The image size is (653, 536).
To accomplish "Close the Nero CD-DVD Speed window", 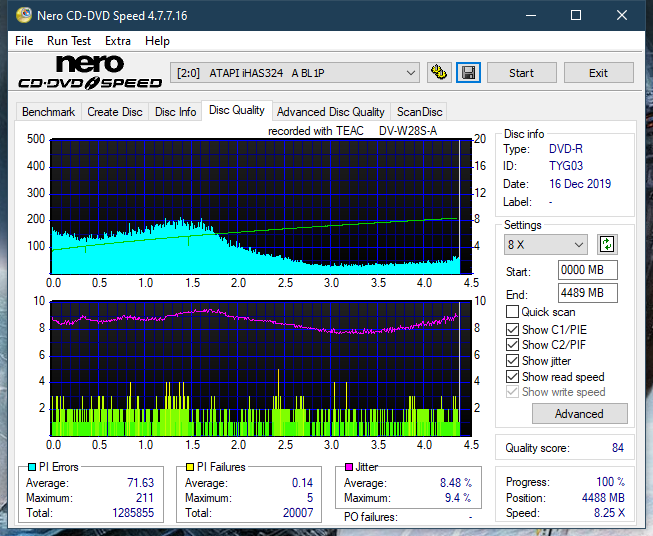I will [622, 15].
